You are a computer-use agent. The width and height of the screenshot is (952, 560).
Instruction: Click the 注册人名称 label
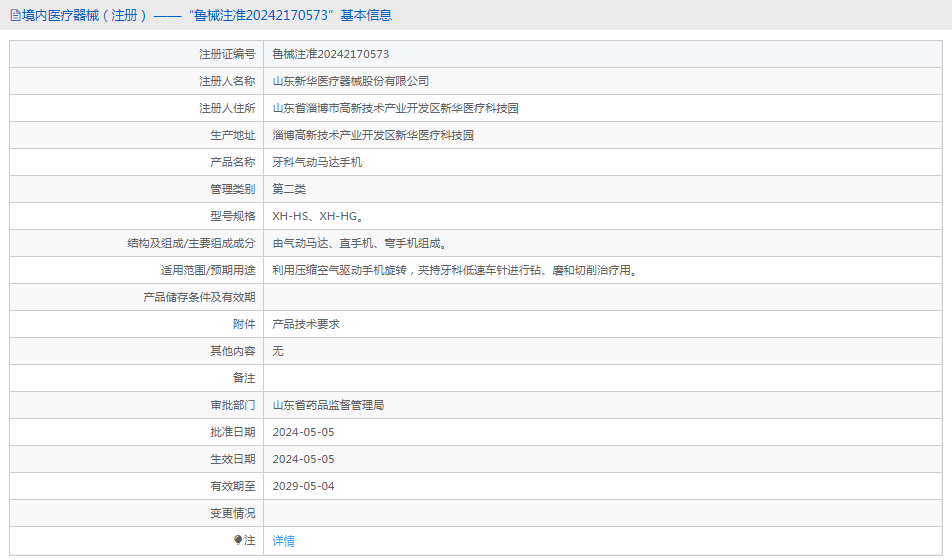(227, 81)
